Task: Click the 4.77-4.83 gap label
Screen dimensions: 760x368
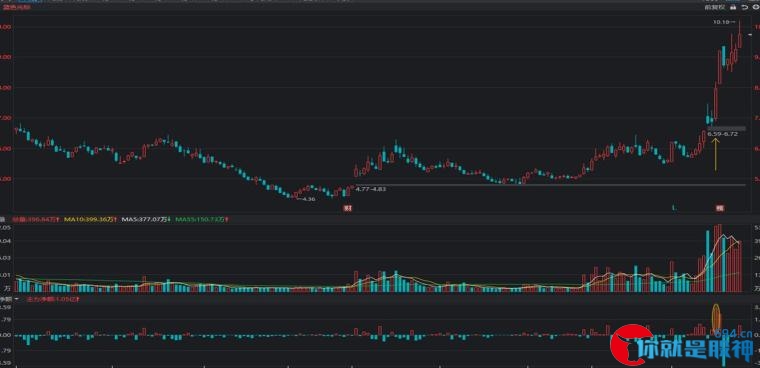Action: point(371,189)
